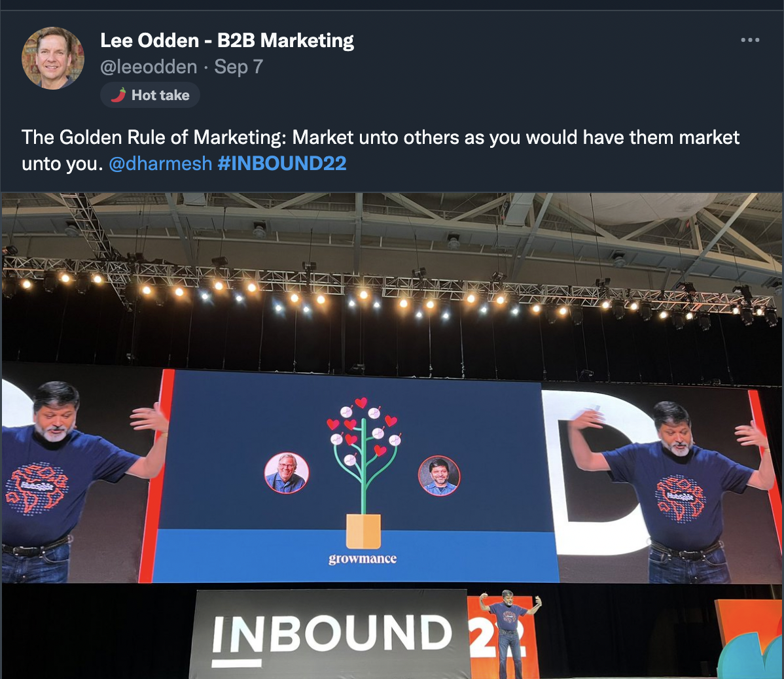Visit the @leeodden handle

[149, 67]
